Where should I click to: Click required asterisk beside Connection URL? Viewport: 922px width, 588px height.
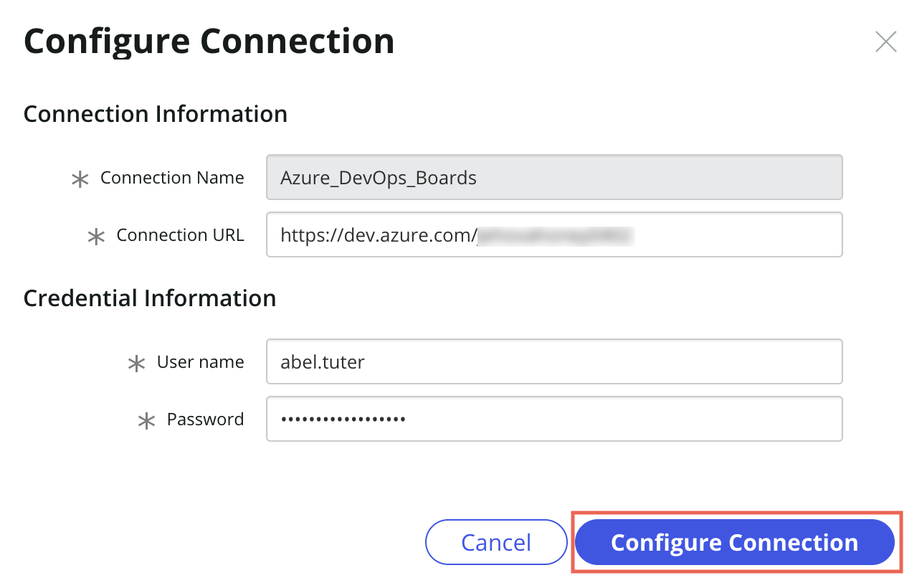pos(96,237)
